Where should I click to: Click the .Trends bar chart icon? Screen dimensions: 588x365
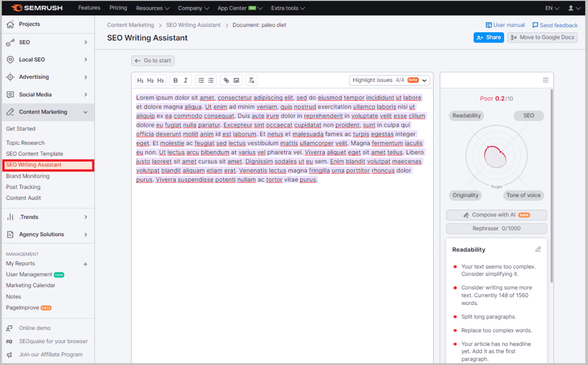click(10, 217)
